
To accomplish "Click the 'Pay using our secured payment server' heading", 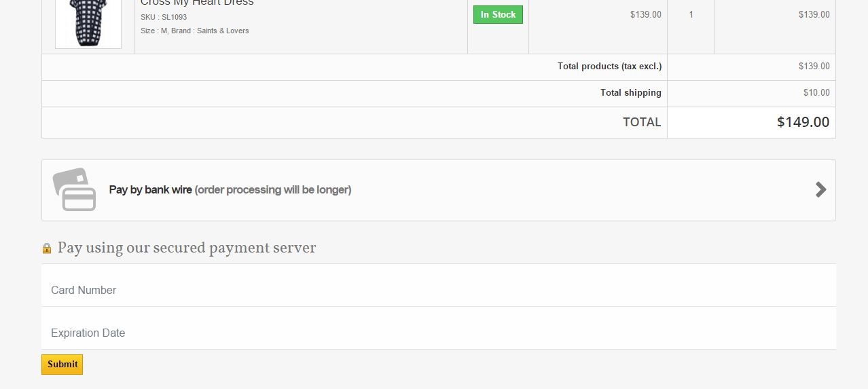I will [187, 248].
